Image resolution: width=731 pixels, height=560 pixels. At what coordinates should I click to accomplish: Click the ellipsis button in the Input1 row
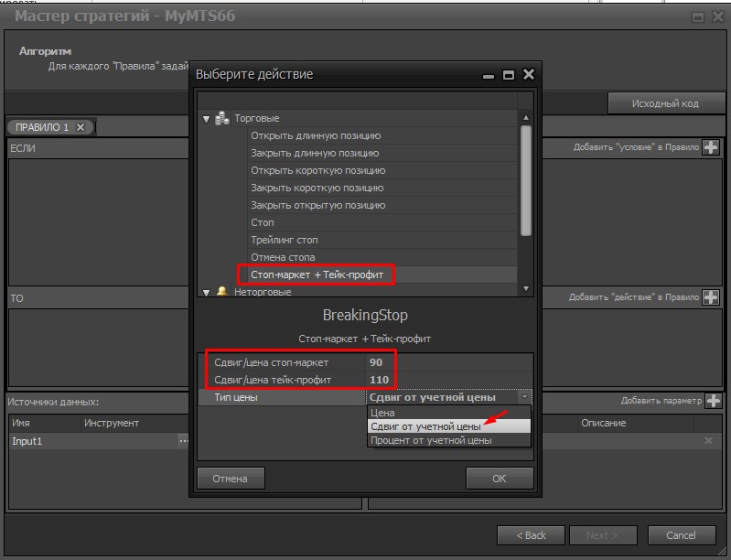point(184,441)
